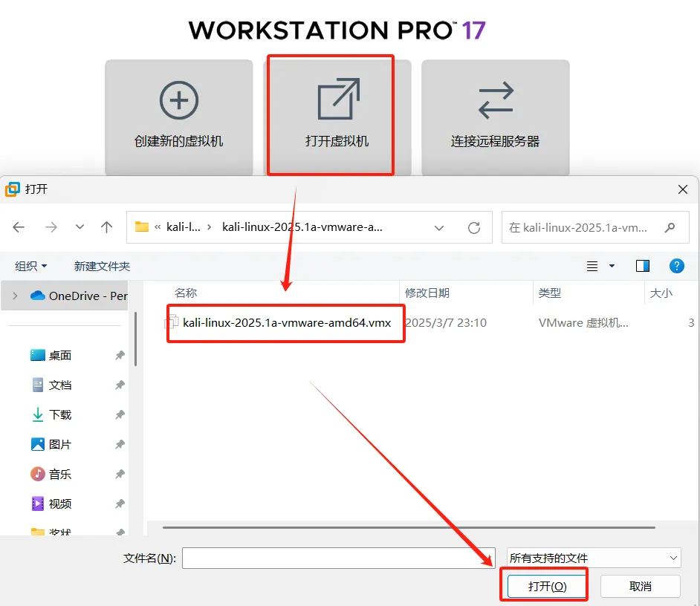This screenshot has height=606, width=700.
Task: Toggle the preview pane
Action: point(643,267)
